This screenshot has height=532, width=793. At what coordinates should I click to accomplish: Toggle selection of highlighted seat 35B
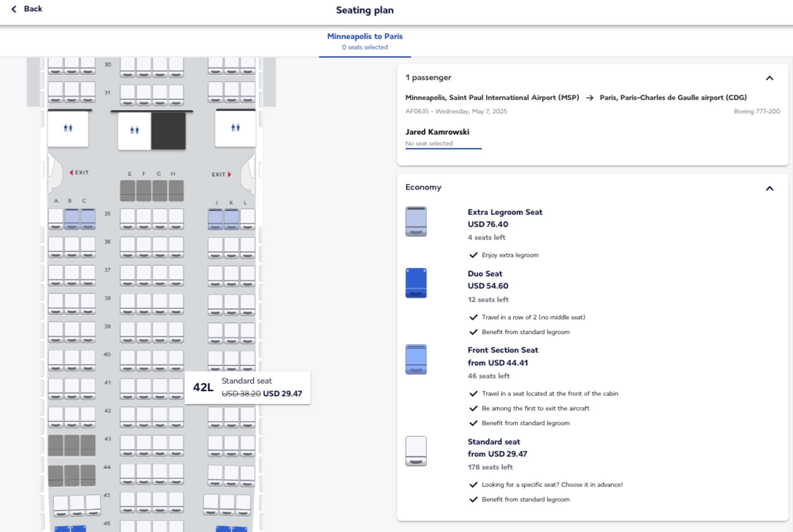69,218
